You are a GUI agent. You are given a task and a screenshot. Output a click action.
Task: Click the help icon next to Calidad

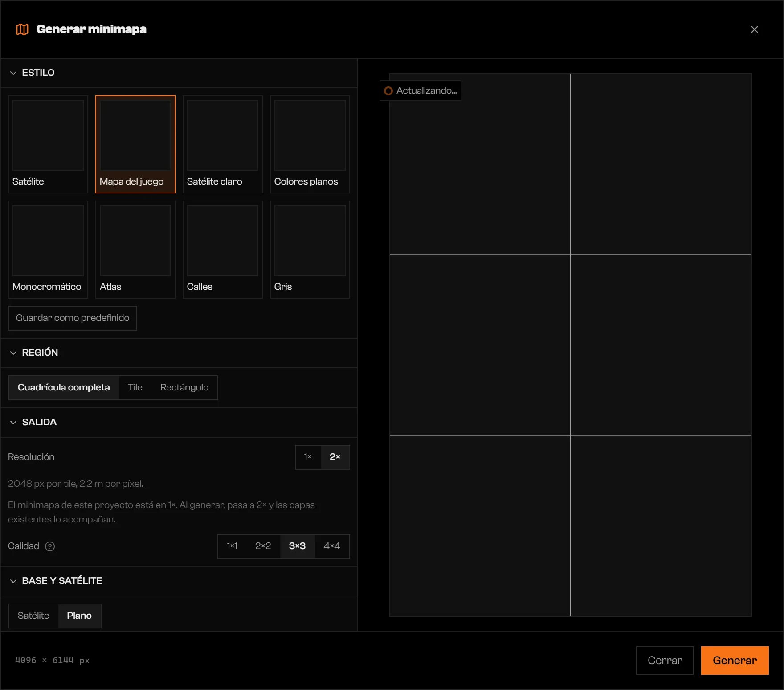[50, 546]
